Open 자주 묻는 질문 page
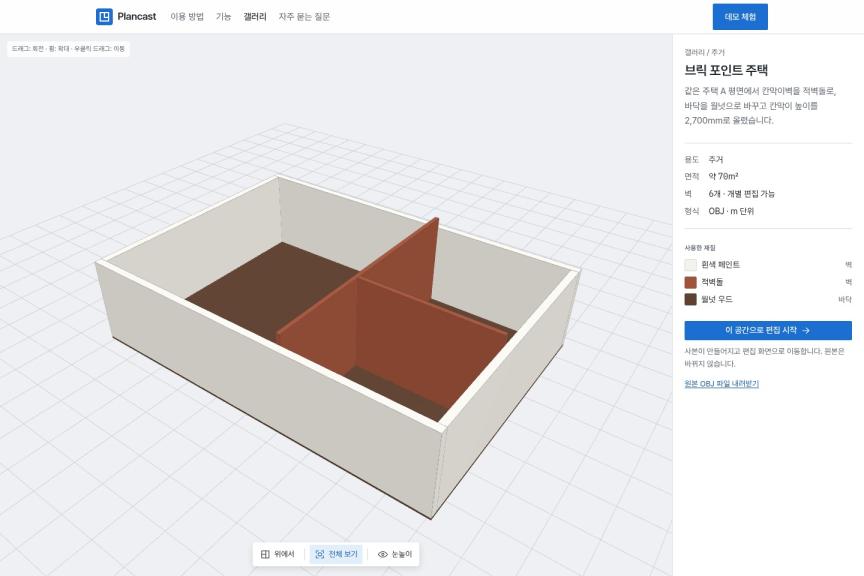The height and width of the screenshot is (576, 864). tap(304, 17)
